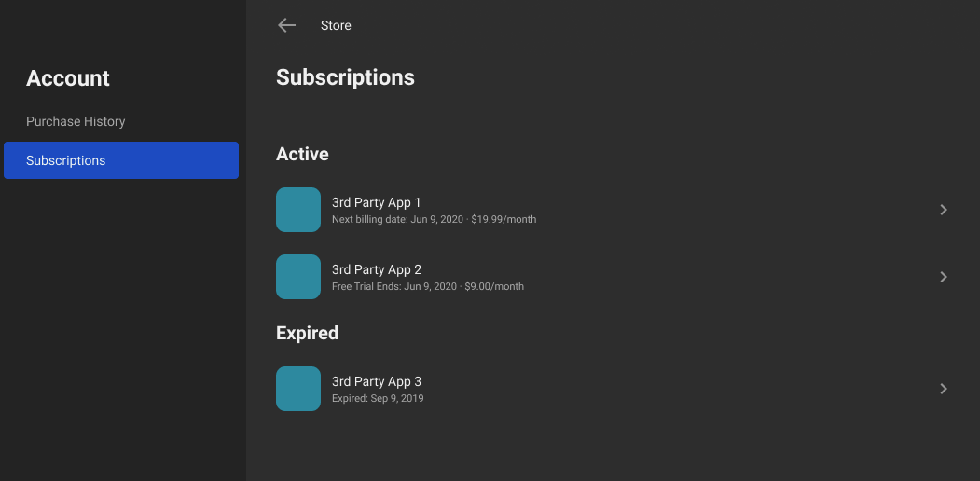Select Subscriptions in Account sidebar
The height and width of the screenshot is (481, 980).
121,160
